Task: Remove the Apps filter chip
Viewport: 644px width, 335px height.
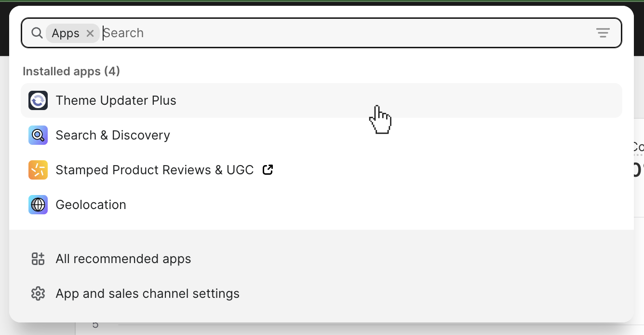Action: (x=90, y=33)
